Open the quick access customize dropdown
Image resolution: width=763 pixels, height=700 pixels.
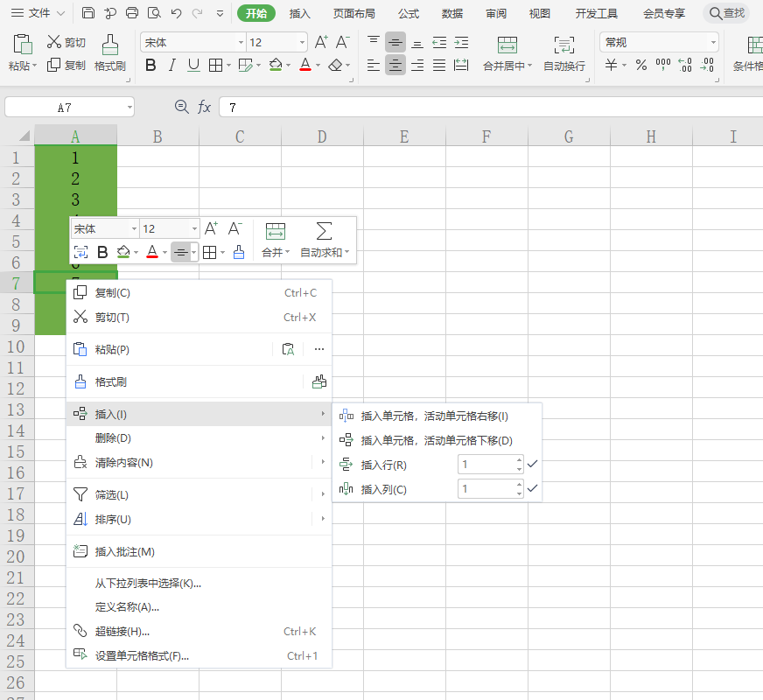220,14
